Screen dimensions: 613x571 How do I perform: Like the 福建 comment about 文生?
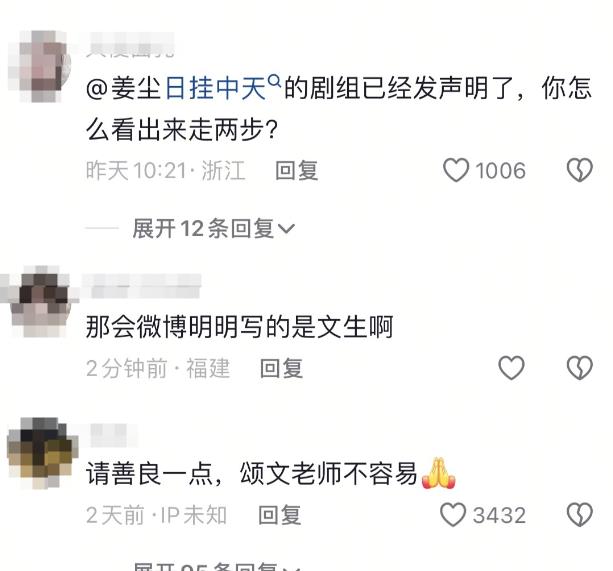511,368
